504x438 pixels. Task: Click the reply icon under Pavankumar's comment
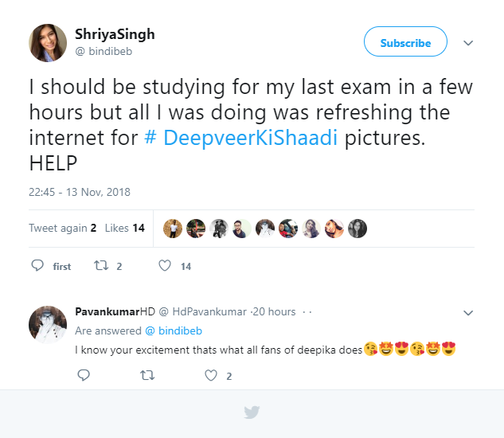coord(84,375)
